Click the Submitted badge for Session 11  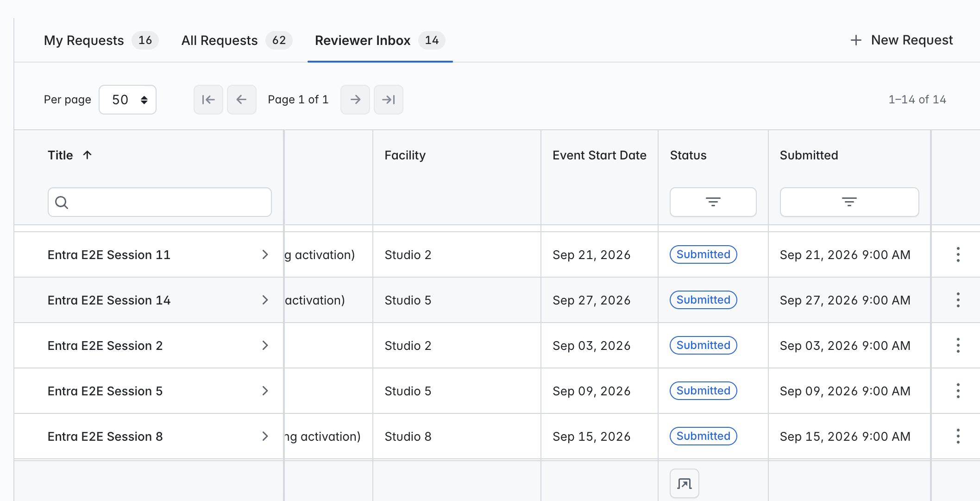[x=704, y=254]
